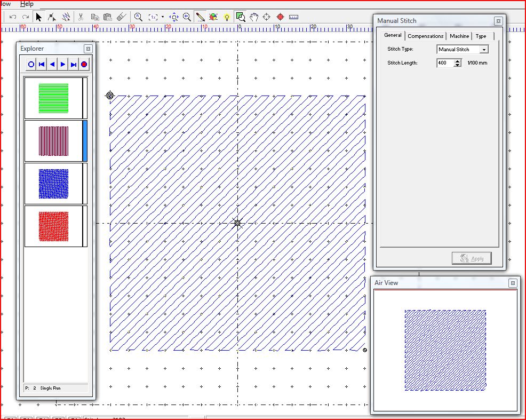
Task: Open the Stitch Type dropdown
Action: [484, 49]
